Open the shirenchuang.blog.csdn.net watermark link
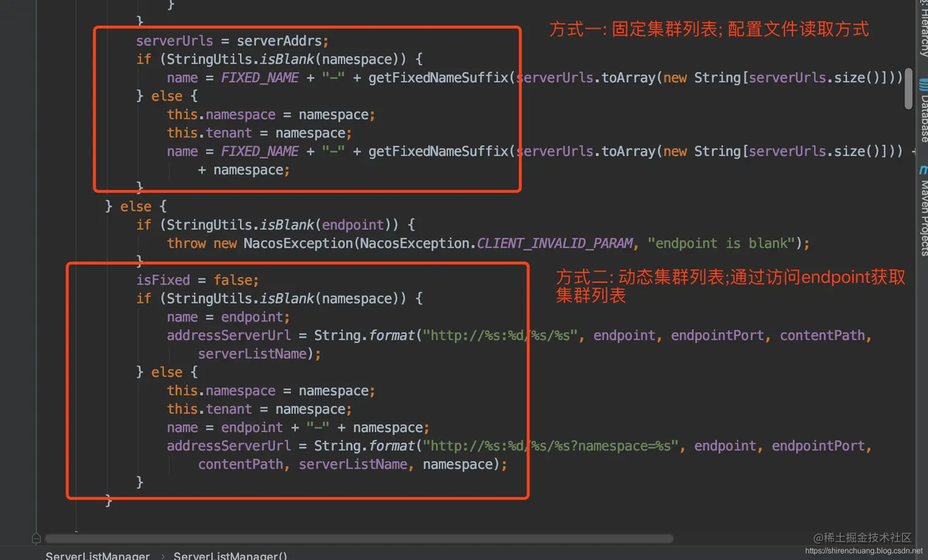This screenshot has width=928, height=560. 865,551
